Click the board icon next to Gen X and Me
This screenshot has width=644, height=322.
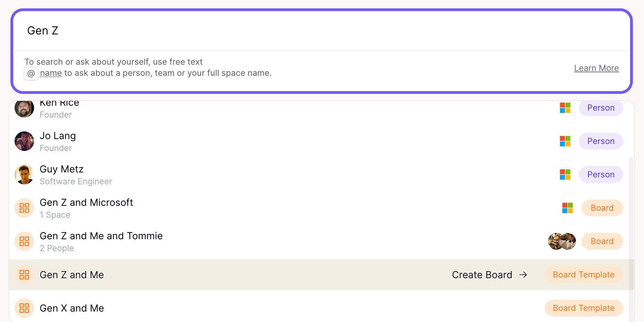click(x=24, y=308)
